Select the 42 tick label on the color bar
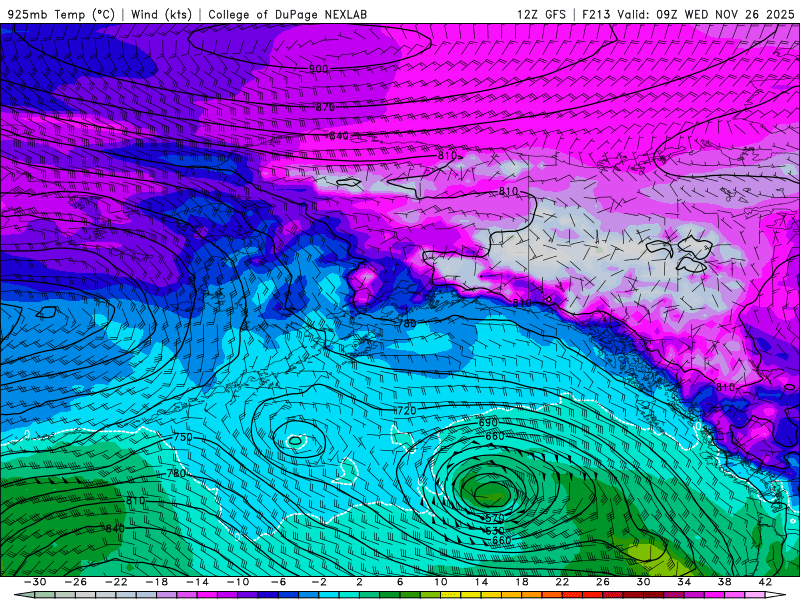This screenshot has width=800, height=600. 765,582
